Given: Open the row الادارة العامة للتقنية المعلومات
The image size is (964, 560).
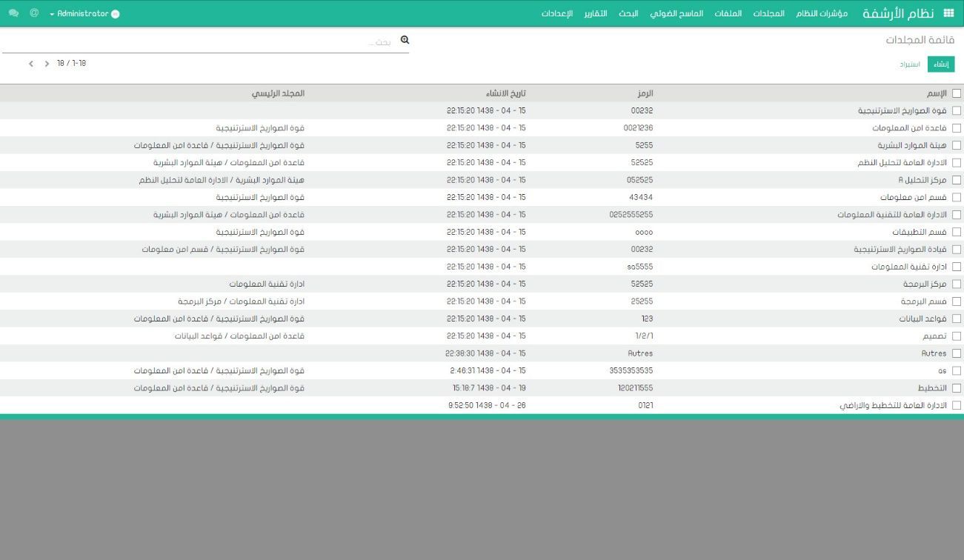Looking at the screenshot, I should click(x=482, y=215).
